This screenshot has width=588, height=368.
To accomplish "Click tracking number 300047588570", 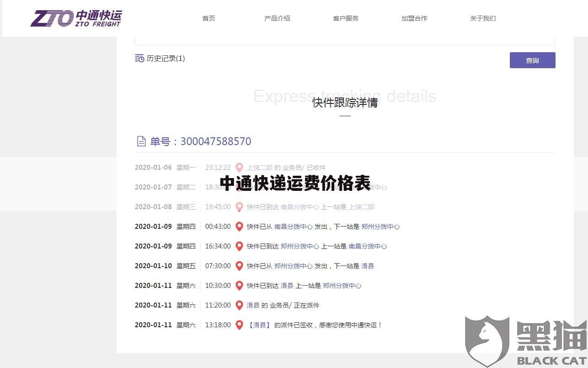I will click(216, 141).
